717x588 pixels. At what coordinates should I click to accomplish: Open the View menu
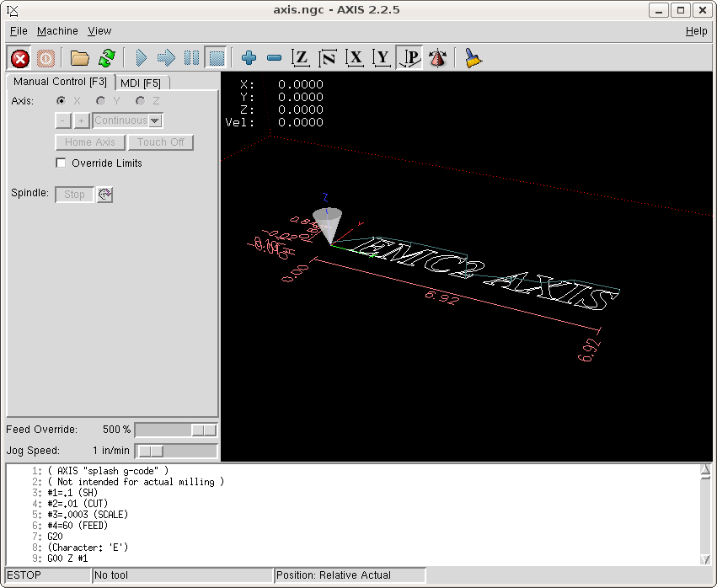point(99,31)
